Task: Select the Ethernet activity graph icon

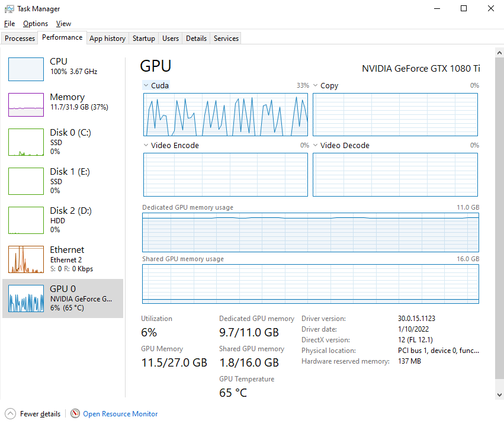Action: click(25, 259)
